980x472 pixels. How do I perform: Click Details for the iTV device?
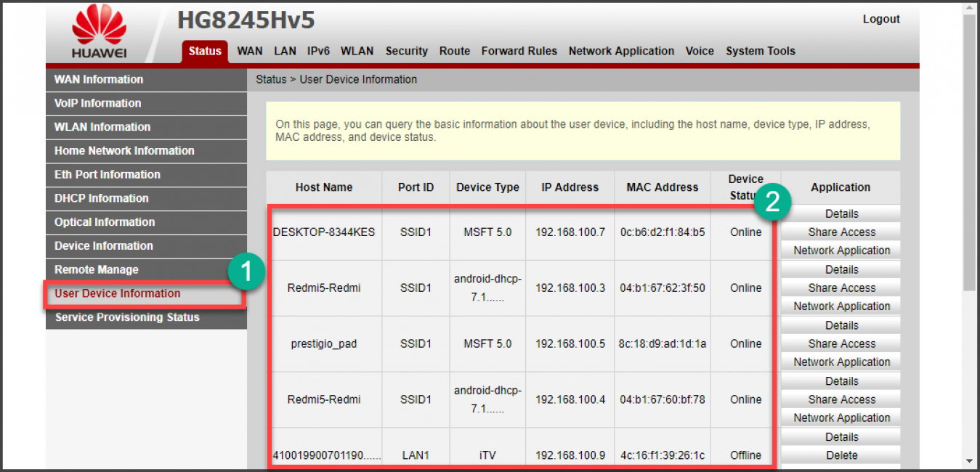coord(841,438)
